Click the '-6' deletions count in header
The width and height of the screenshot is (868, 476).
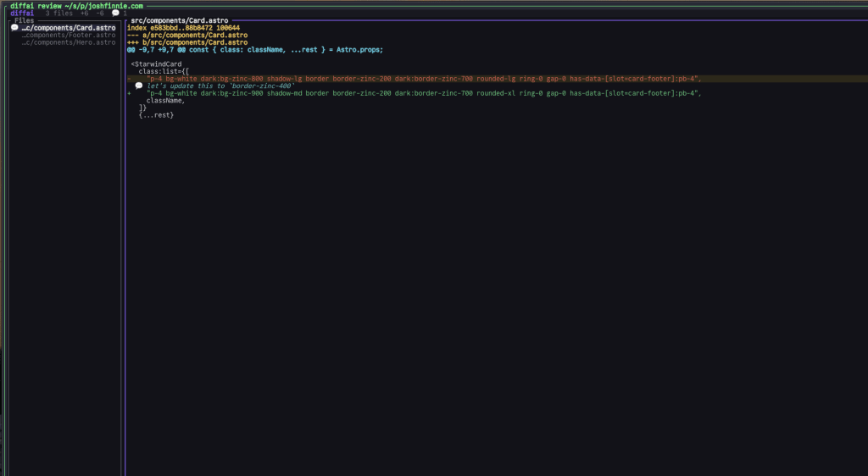pyautogui.click(x=100, y=14)
